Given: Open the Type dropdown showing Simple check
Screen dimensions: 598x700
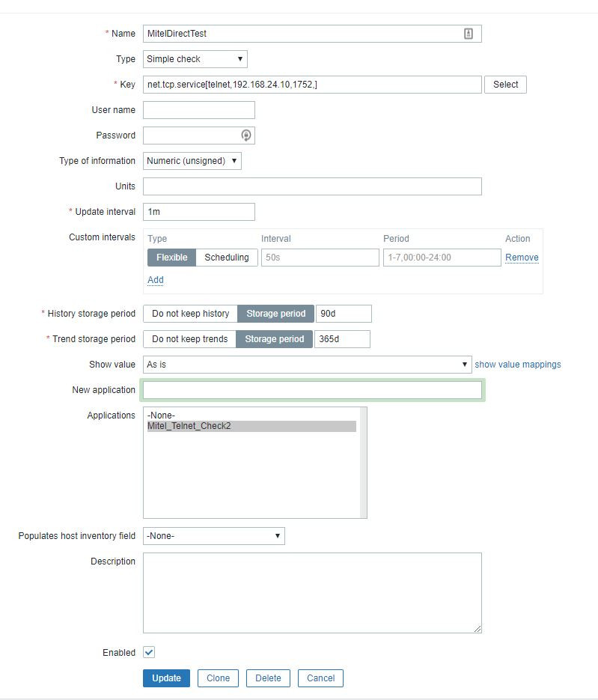Looking at the screenshot, I should click(195, 59).
